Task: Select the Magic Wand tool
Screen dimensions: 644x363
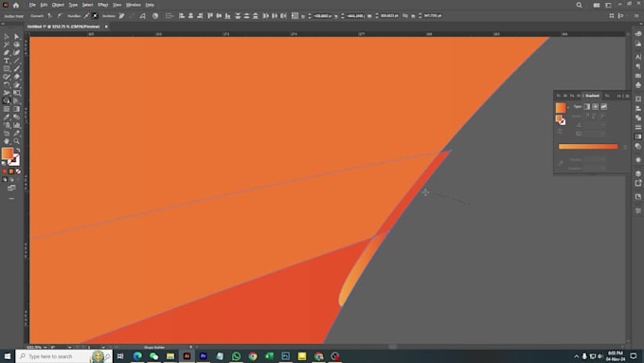Action: tap(7, 45)
